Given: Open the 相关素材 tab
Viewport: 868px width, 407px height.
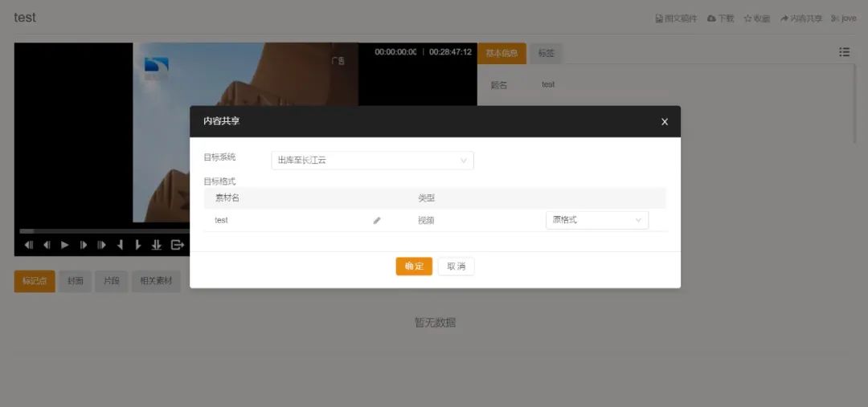Looking at the screenshot, I should tap(156, 281).
